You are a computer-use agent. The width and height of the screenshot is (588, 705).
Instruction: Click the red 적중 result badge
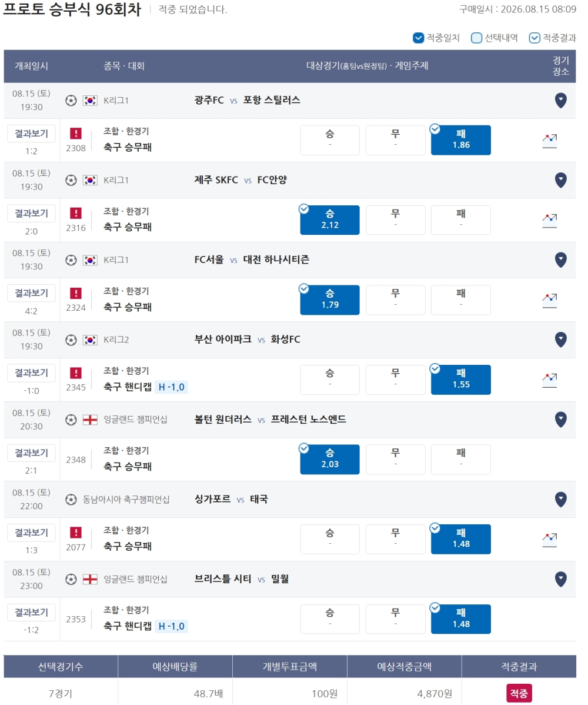(x=519, y=693)
